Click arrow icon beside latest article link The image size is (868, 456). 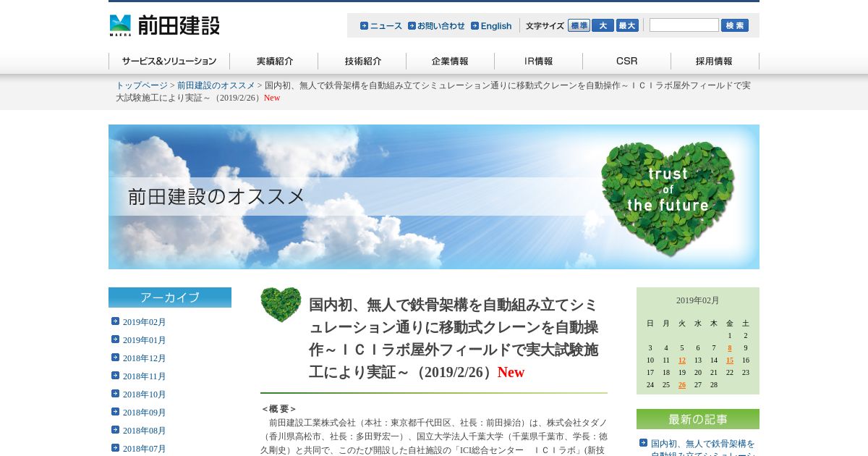point(643,443)
